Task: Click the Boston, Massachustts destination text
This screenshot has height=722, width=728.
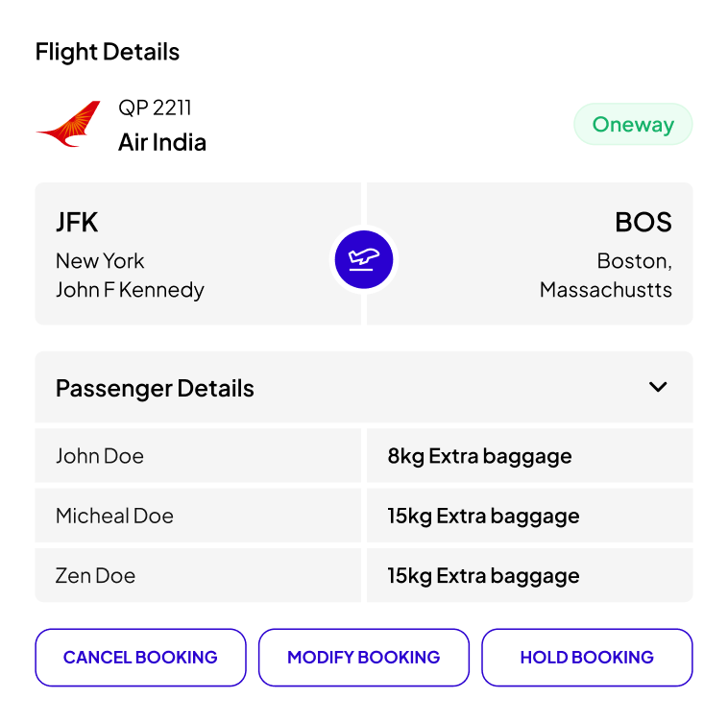Action: pos(605,276)
